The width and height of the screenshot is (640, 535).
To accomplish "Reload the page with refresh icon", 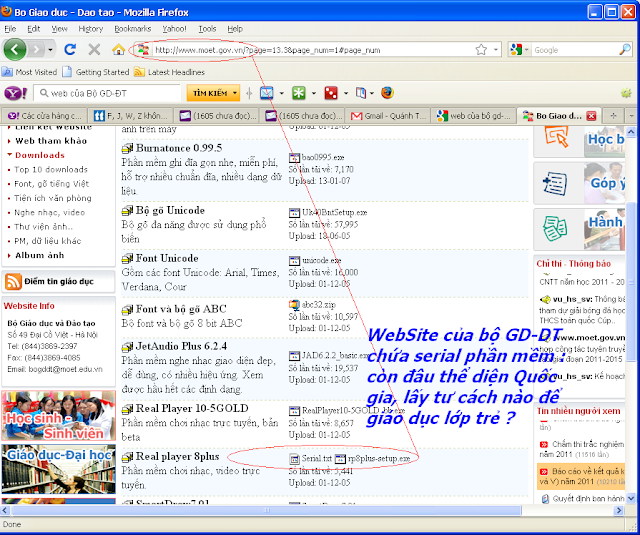I will [x=70, y=50].
